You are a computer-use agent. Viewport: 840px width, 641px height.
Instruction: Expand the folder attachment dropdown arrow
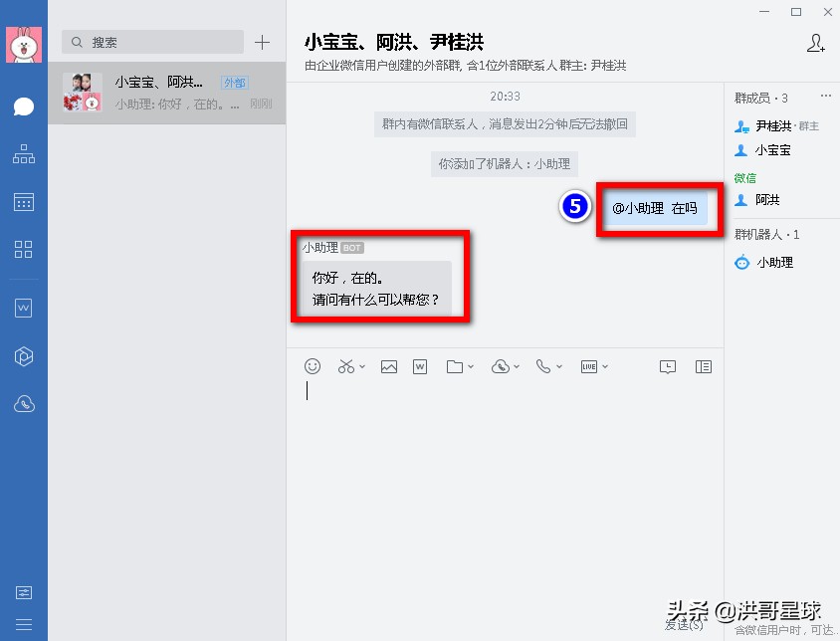click(x=469, y=366)
